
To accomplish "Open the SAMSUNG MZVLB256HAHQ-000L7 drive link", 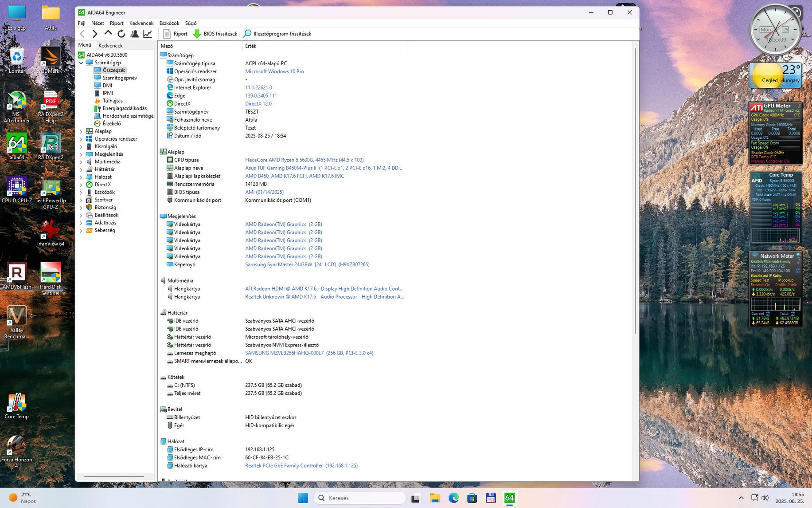I will pyautogui.click(x=309, y=353).
